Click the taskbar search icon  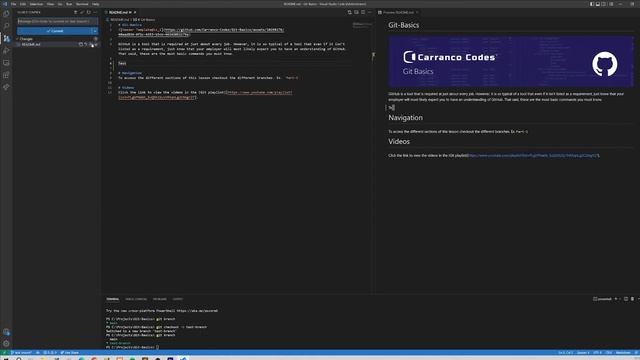coord(18,358)
